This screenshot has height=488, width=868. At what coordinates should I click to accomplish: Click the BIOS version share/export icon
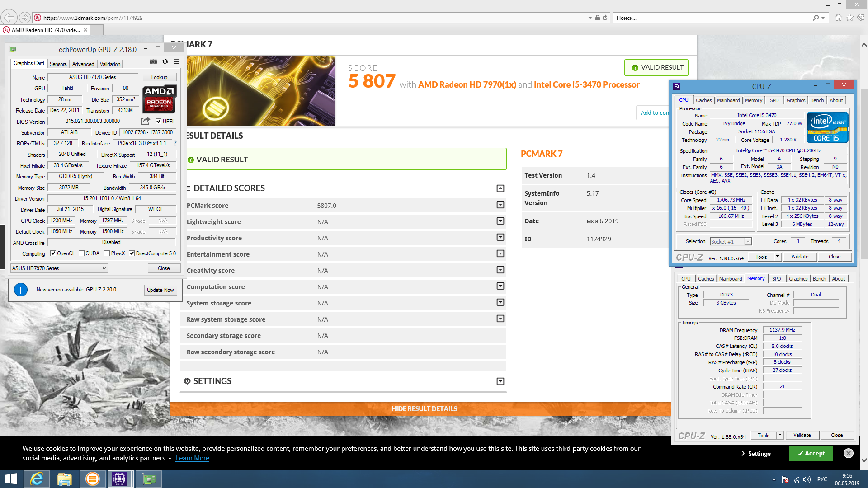[145, 121]
